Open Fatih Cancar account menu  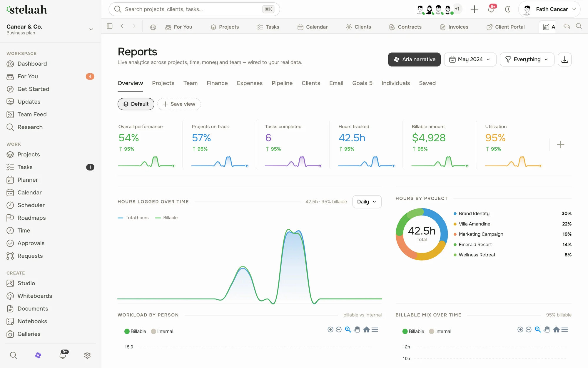coord(549,9)
